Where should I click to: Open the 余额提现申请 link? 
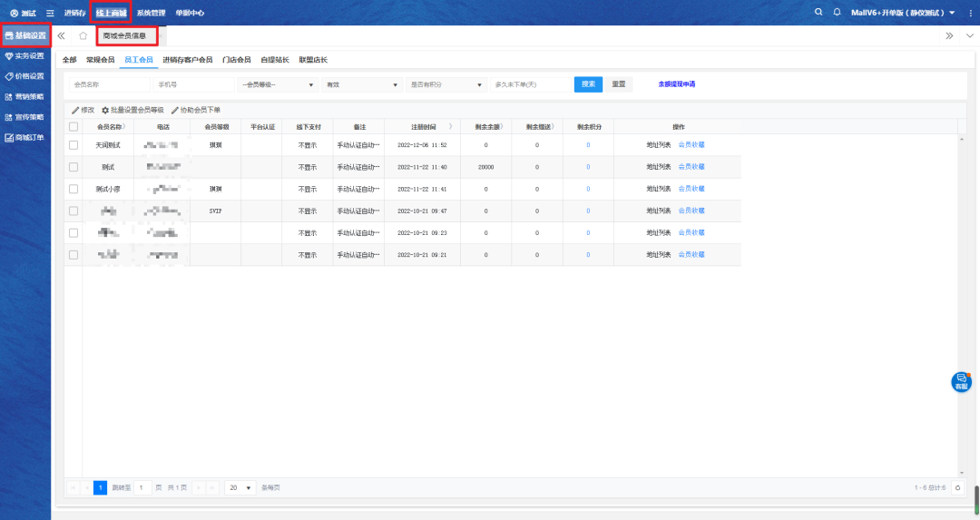[676, 84]
